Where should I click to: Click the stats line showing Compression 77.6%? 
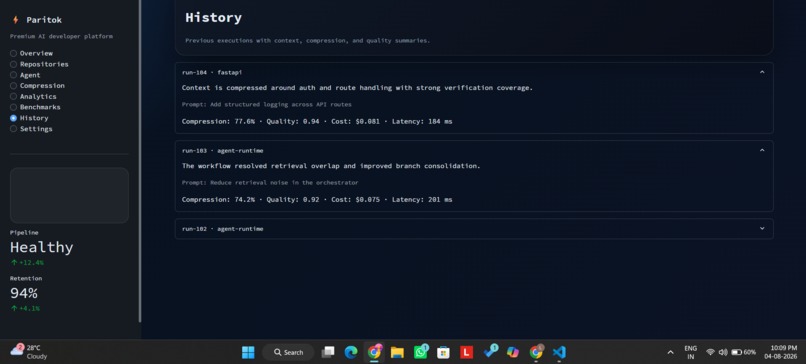pyautogui.click(x=317, y=121)
